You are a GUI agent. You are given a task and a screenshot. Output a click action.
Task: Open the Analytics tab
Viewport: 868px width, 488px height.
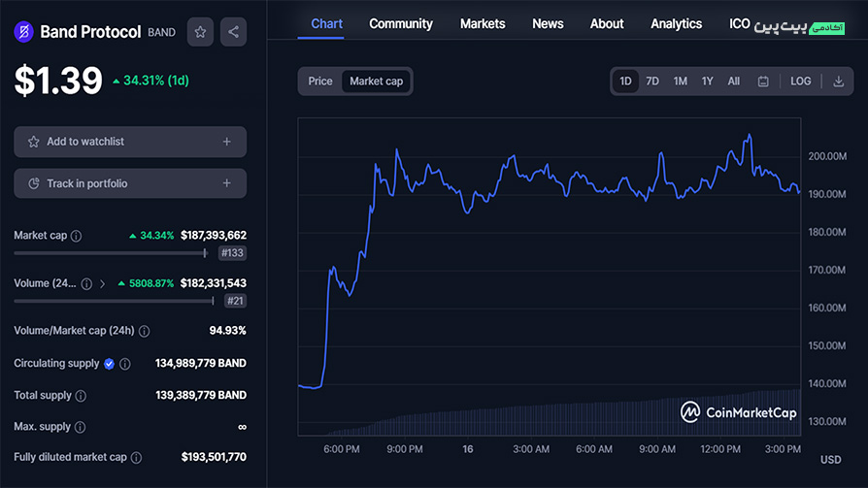tap(677, 24)
